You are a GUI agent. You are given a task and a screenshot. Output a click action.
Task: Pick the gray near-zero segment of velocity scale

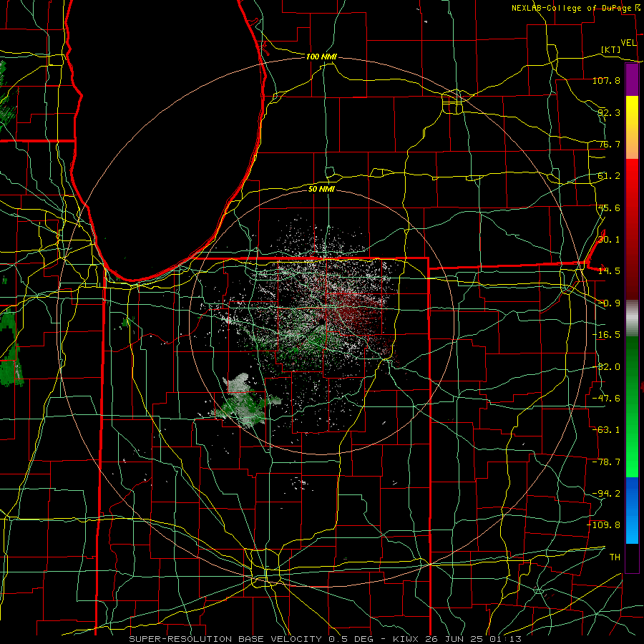point(632,318)
